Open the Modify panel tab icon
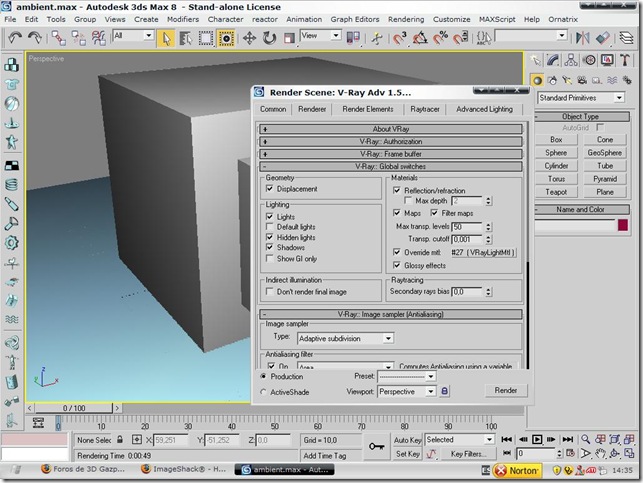Image resolution: width=643 pixels, height=483 pixels. click(x=553, y=60)
